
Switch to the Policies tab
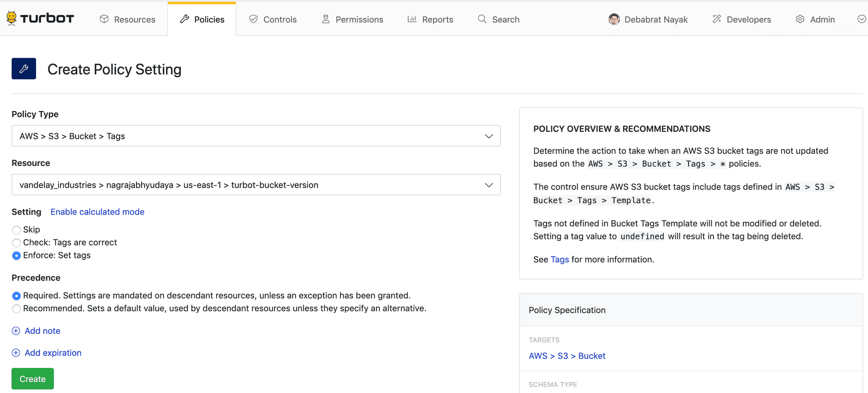[x=202, y=19]
